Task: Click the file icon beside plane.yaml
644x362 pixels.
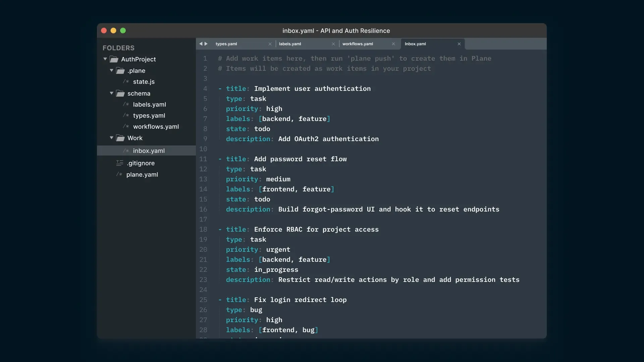Action: 119,174
